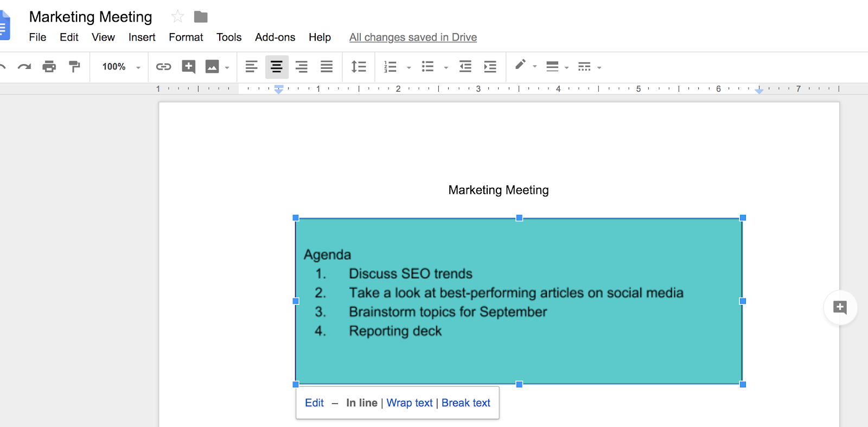This screenshot has width=868, height=427.
Task: Open the Insert menu
Action: (142, 37)
